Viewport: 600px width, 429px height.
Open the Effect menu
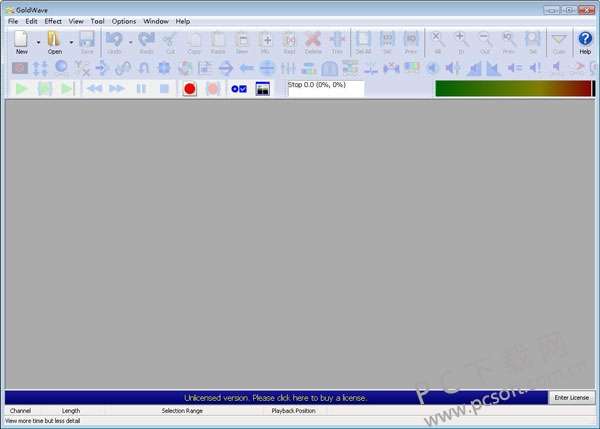[53, 21]
